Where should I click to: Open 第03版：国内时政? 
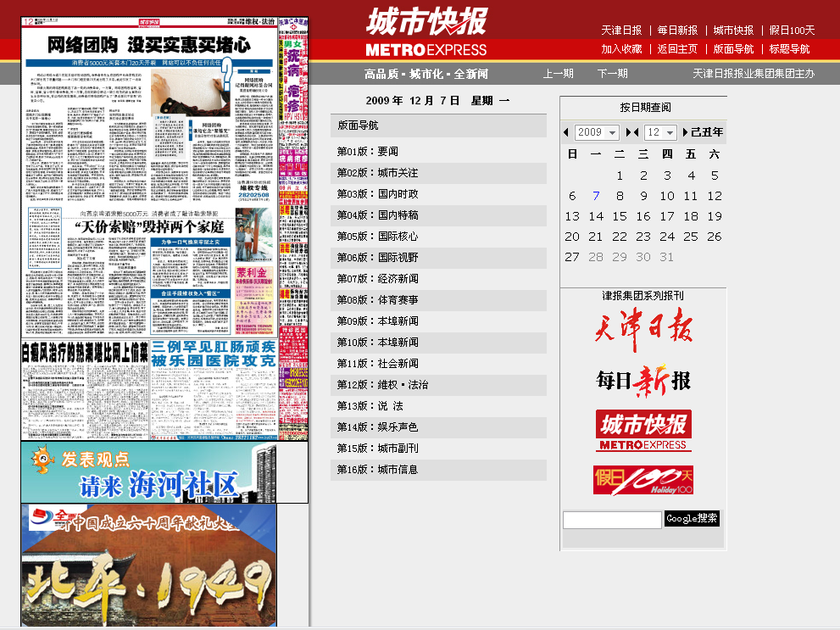pyautogui.click(x=377, y=194)
